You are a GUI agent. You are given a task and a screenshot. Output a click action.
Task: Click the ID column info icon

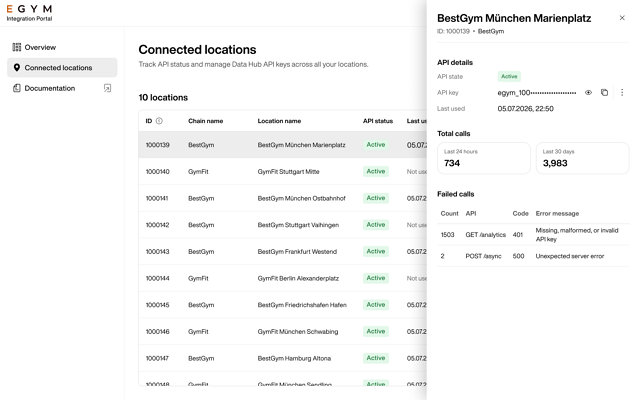coord(159,121)
